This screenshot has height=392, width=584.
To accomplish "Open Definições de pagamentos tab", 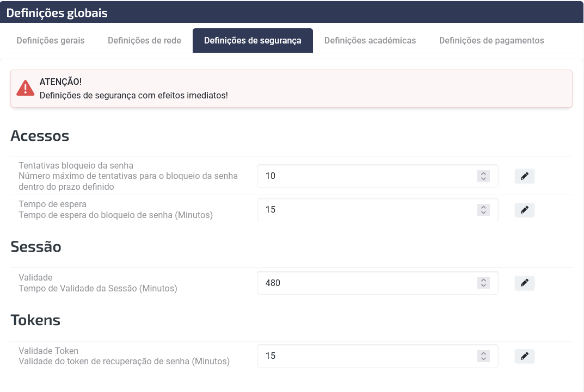I will 491,41.
